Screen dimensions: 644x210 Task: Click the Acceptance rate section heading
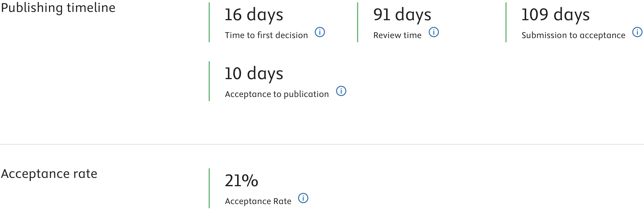(49, 174)
